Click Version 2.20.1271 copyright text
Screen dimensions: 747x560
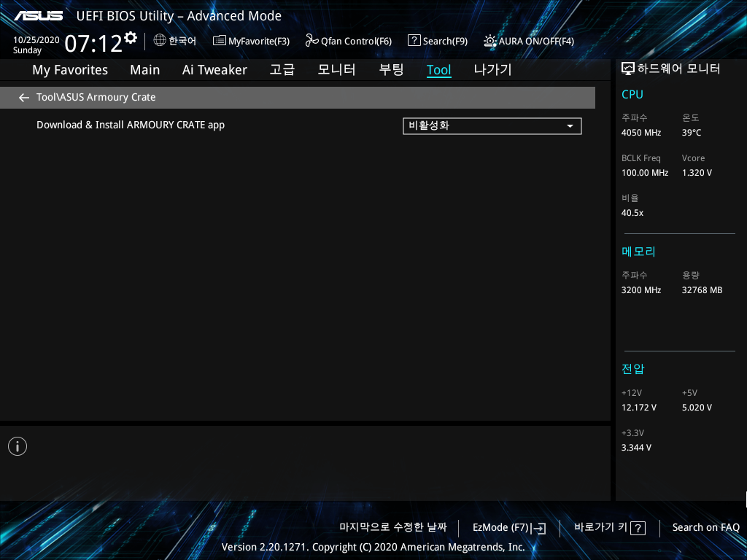373,547
